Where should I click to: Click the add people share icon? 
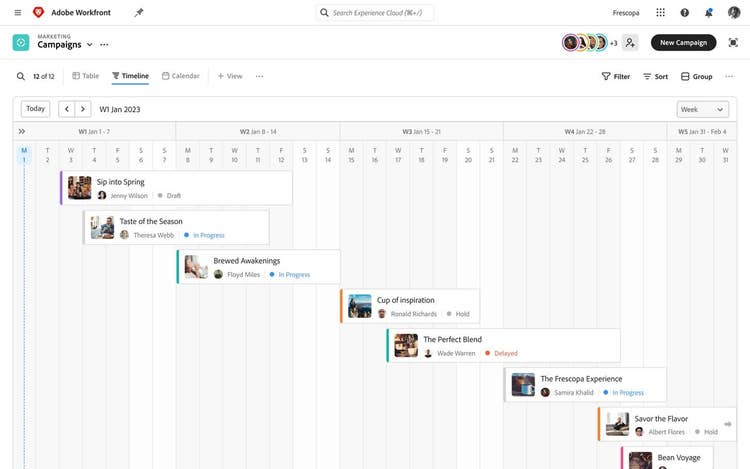click(x=630, y=43)
